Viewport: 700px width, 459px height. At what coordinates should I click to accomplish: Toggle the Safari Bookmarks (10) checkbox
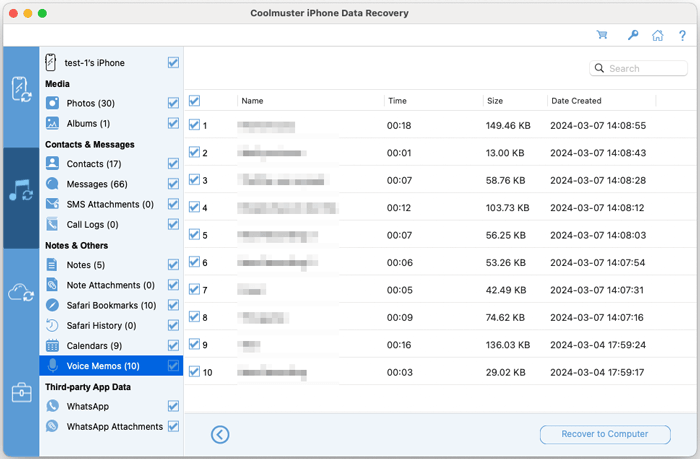click(173, 305)
